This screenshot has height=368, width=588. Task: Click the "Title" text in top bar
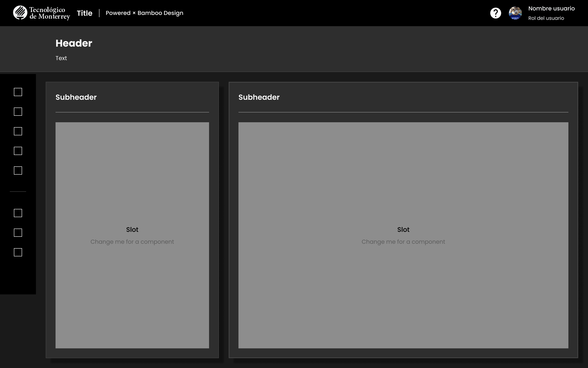point(85,13)
